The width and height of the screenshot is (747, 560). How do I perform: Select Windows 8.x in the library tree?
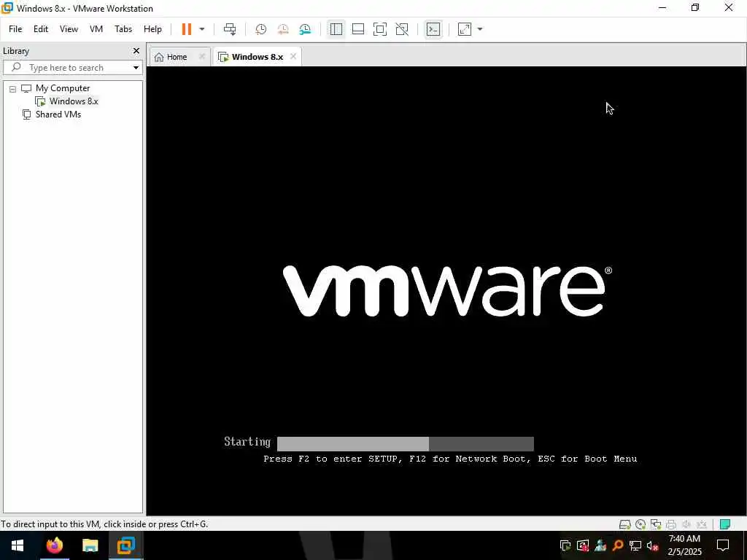pyautogui.click(x=74, y=101)
